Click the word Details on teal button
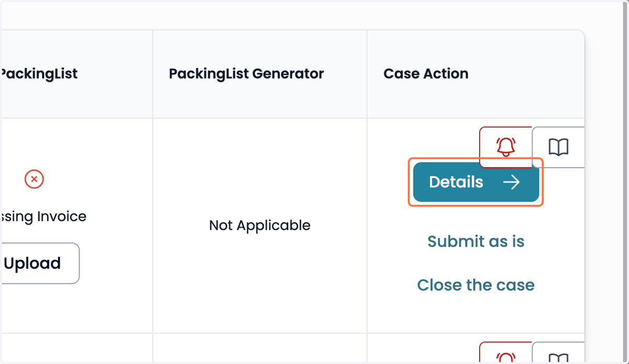Viewport: 629px width, 364px height. tap(456, 182)
